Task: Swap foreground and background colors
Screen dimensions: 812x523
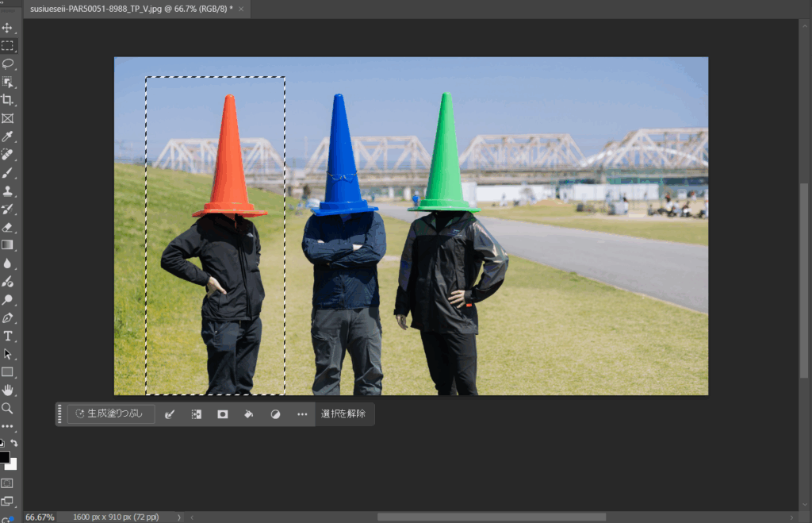Action: 13,443
